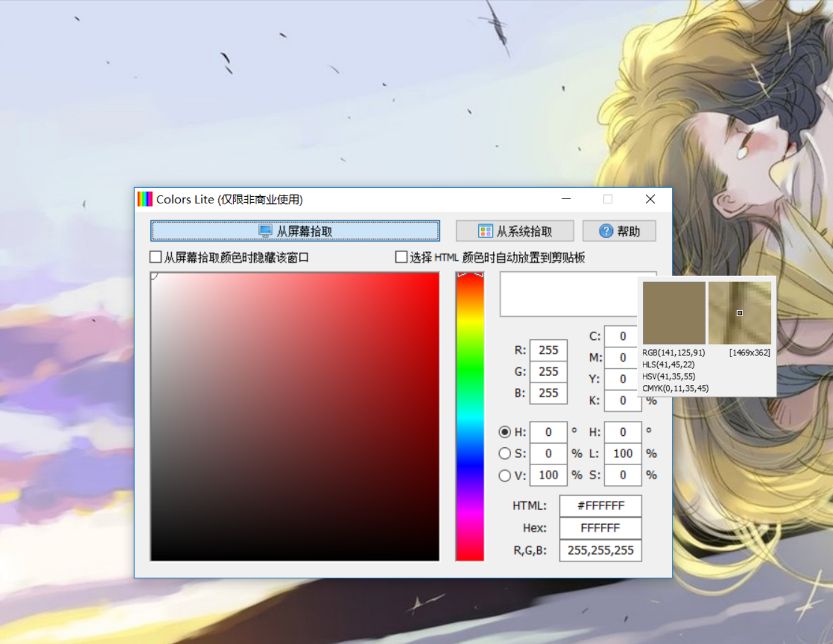Click the Hex field showing FFFFFF
Viewport: 833px width, 644px height.
(600, 528)
